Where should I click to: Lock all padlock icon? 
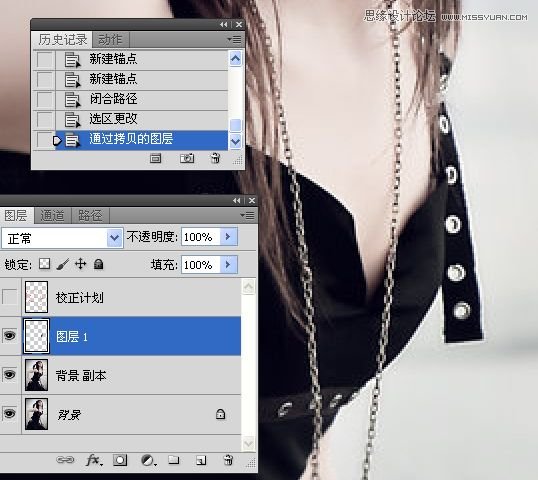coord(98,264)
